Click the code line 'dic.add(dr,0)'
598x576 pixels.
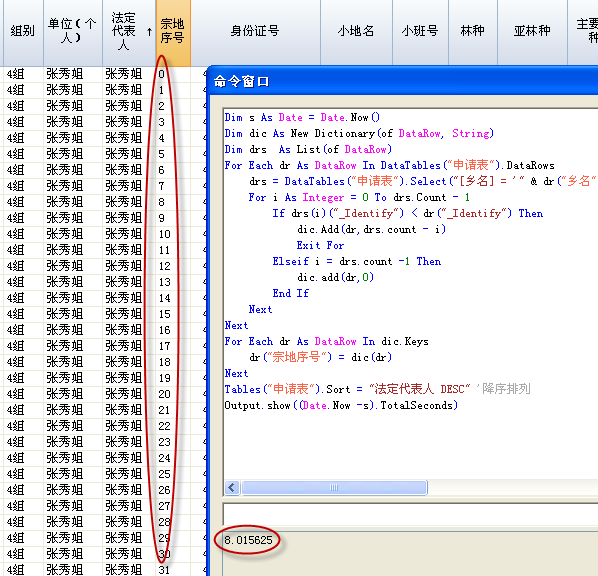click(x=335, y=277)
